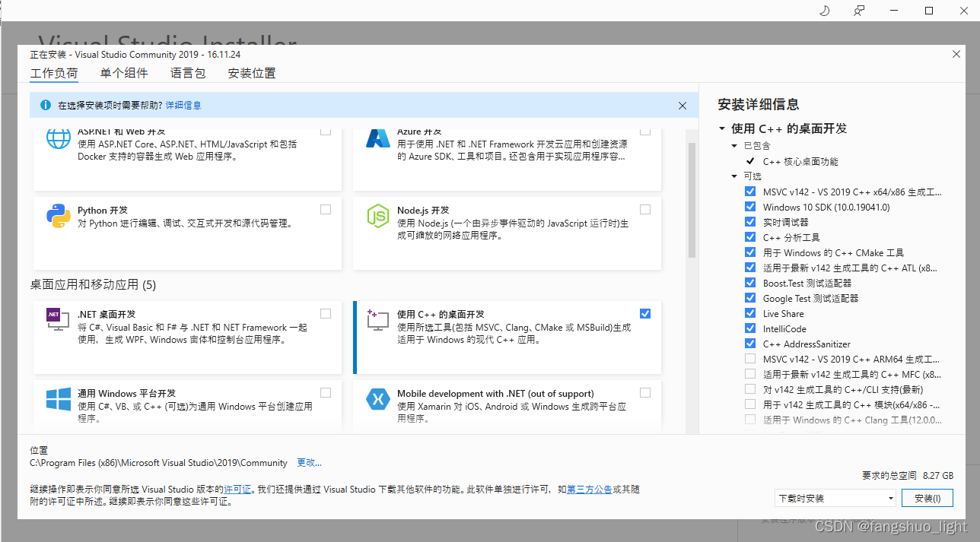Open the 第三方公告 third-party notices link
Screen dimensions: 980x542
pos(590,490)
